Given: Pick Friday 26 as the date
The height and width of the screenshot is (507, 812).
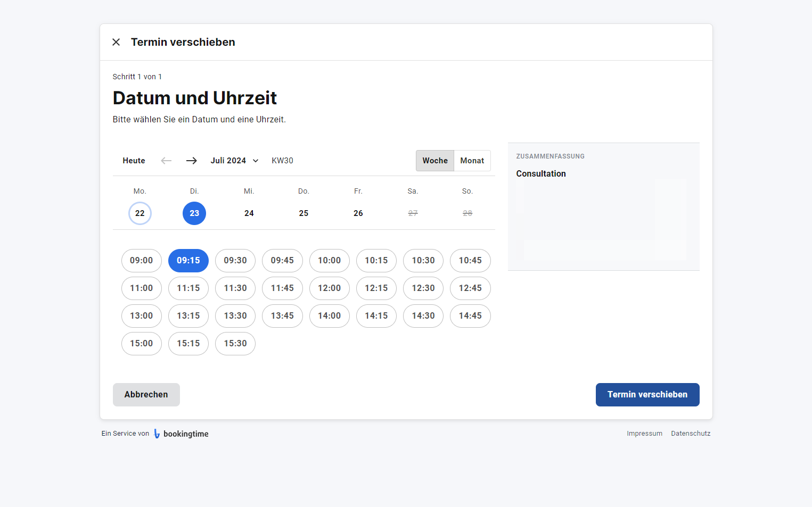Looking at the screenshot, I should (x=358, y=213).
